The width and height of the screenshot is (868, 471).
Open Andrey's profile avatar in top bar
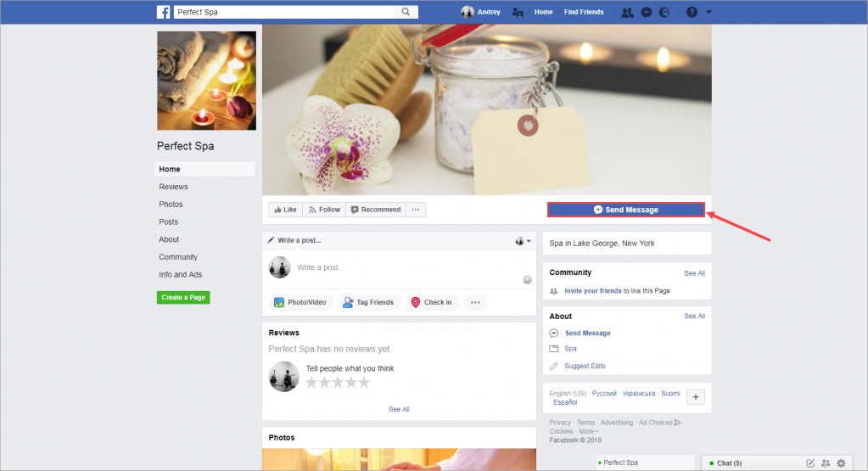pyautogui.click(x=468, y=12)
